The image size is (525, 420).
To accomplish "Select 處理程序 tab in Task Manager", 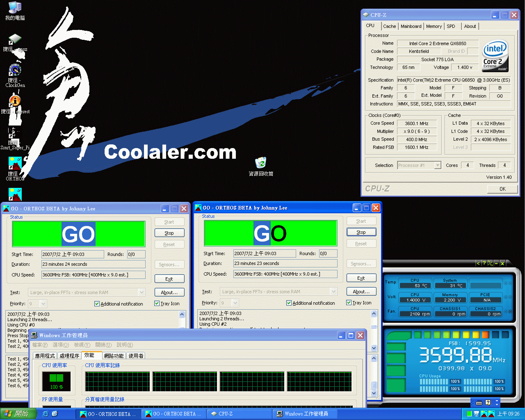I will (69, 356).
